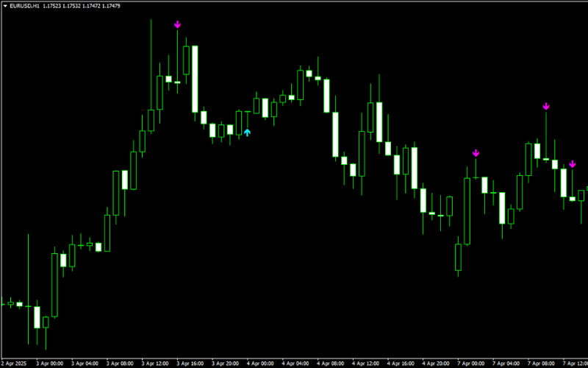Click the 3 Apr 20:00 time label
Viewport: 588px width, 368px height.
226,364
